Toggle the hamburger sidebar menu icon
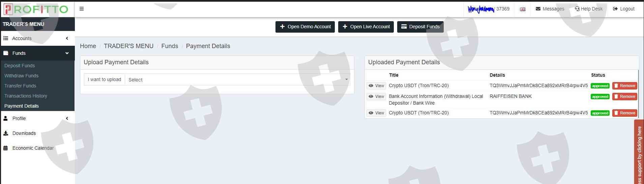The height and width of the screenshot is (184, 644). (x=82, y=9)
